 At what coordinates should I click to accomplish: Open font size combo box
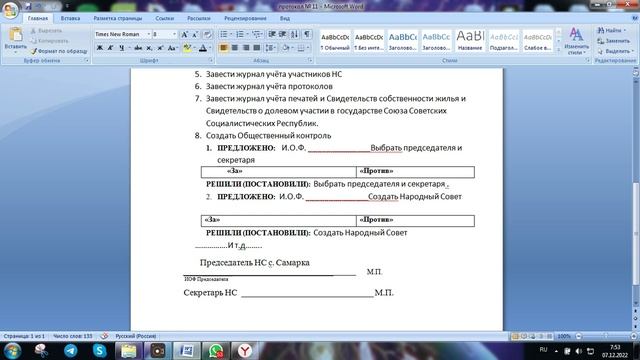tap(164, 34)
